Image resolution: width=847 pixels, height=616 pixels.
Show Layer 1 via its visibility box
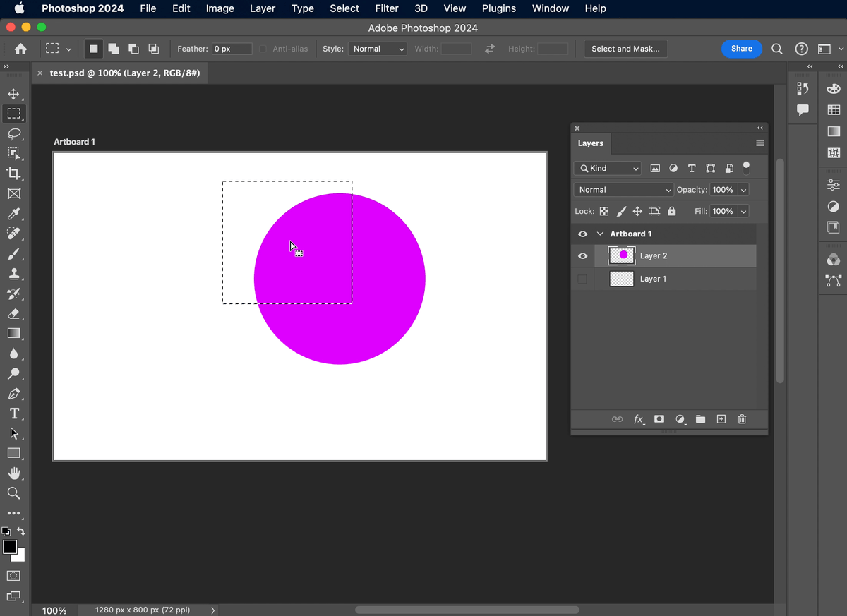pos(582,279)
